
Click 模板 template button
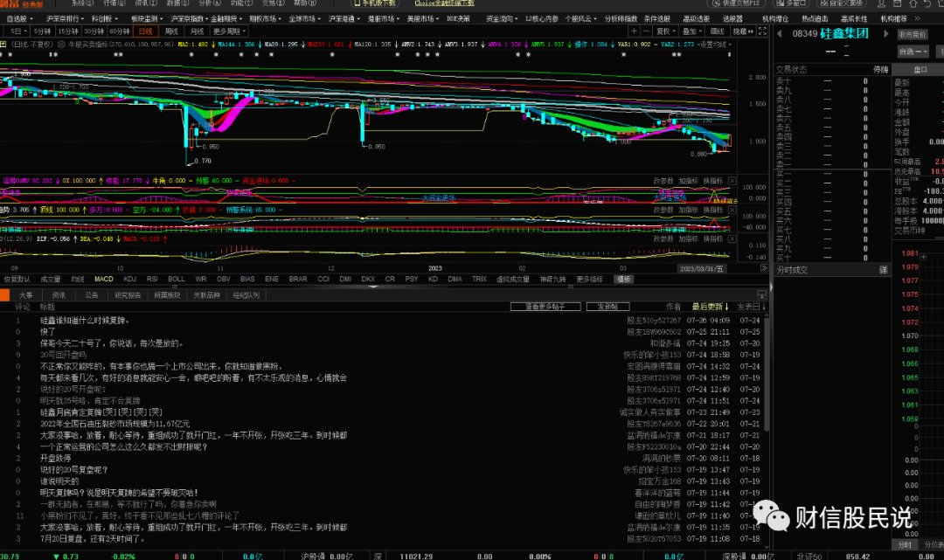(x=623, y=279)
